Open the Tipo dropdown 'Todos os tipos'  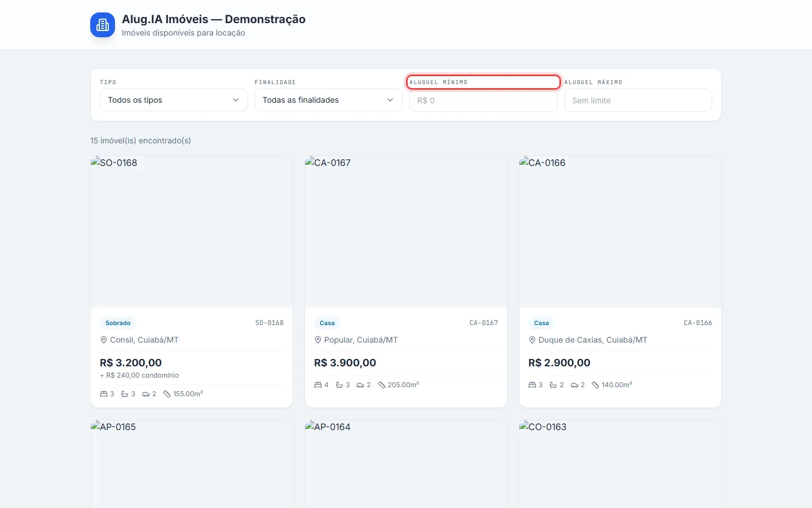coord(174,100)
